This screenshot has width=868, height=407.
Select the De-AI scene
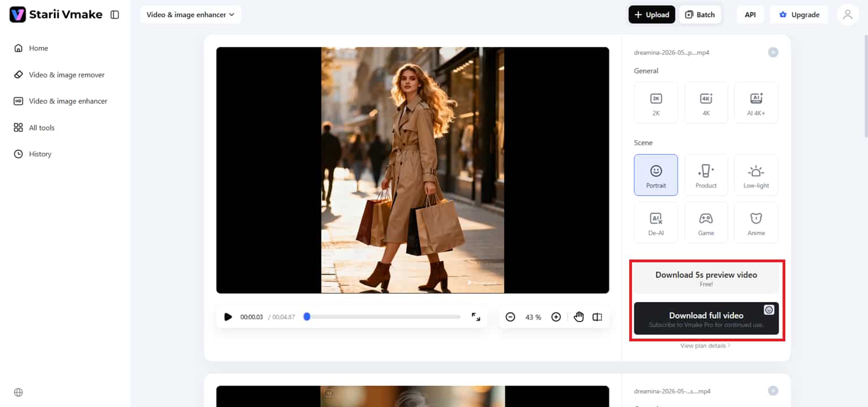656,223
